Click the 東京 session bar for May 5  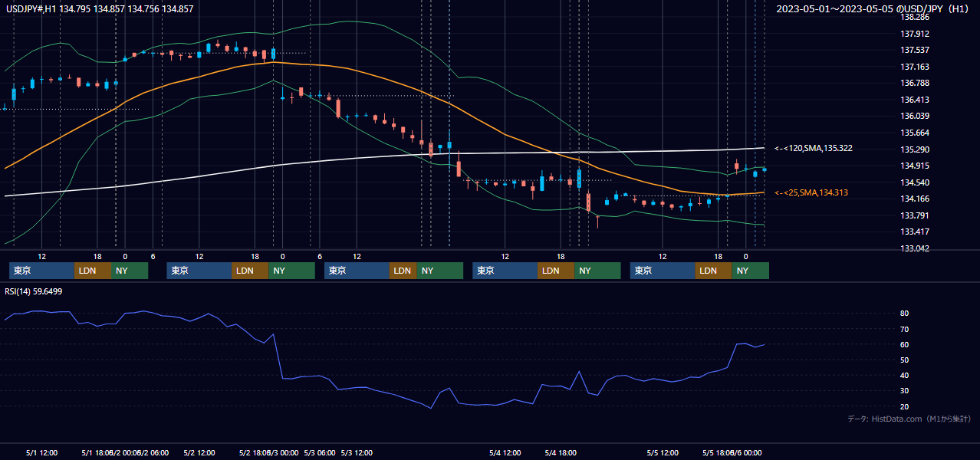663,271
